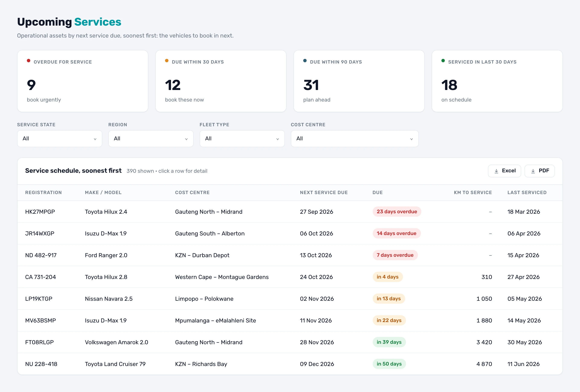Viewport: 580px width, 392px height.
Task: Open row for registration MV63BSMP
Action: (x=290, y=320)
